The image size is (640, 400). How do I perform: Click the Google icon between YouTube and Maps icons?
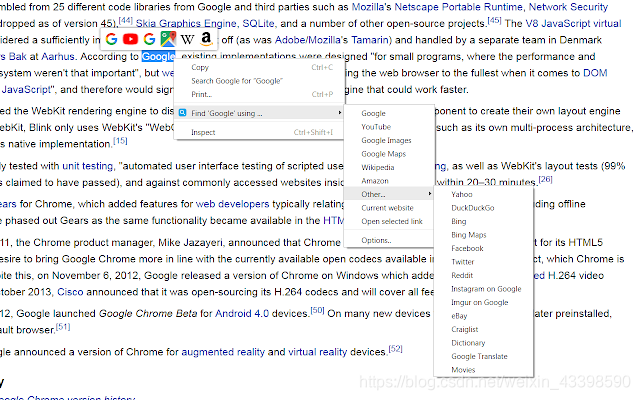point(149,39)
